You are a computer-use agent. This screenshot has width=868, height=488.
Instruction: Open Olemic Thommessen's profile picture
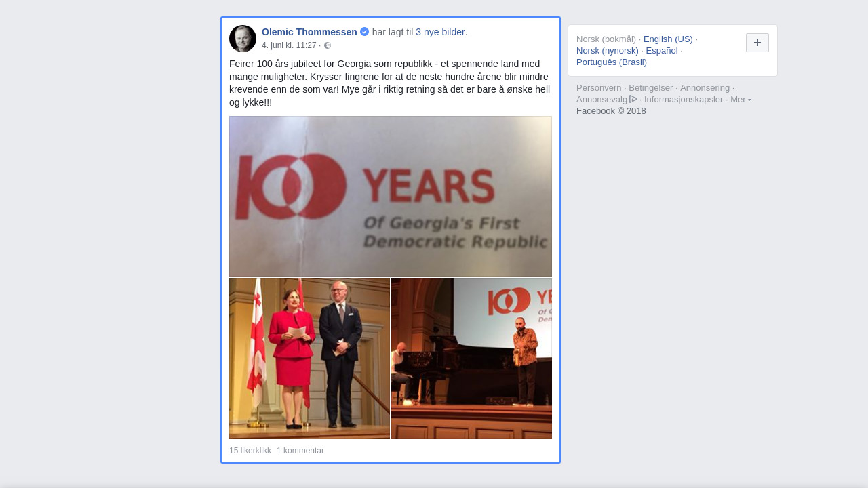(x=243, y=39)
